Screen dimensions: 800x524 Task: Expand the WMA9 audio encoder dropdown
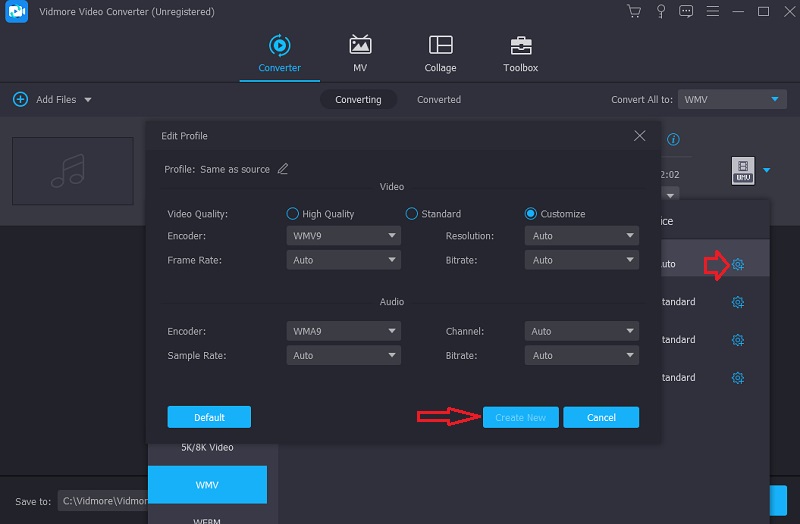point(343,331)
